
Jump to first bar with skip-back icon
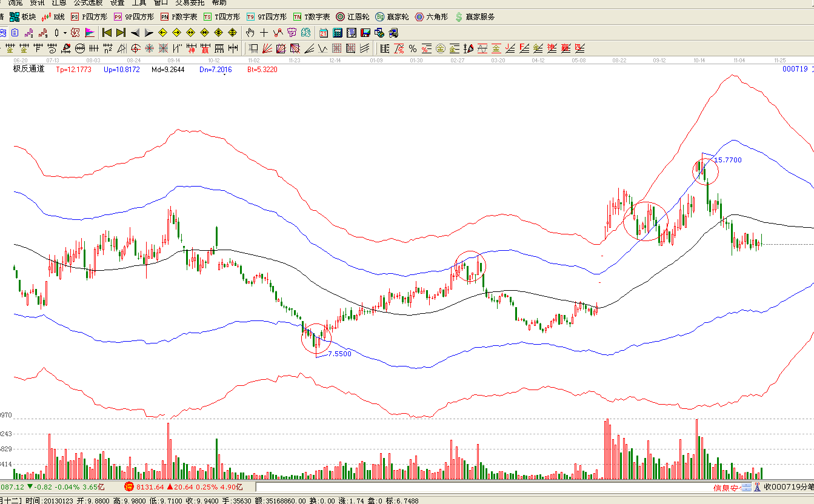(x=107, y=33)
